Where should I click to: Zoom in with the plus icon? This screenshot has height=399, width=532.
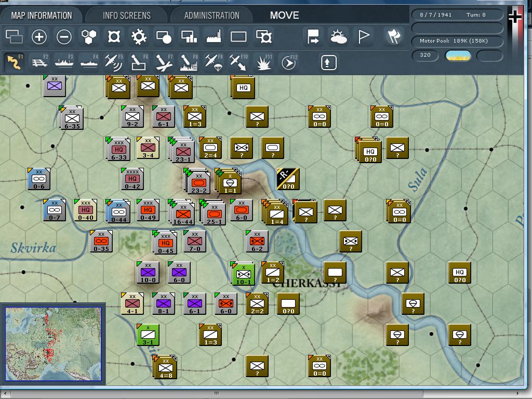39,37
